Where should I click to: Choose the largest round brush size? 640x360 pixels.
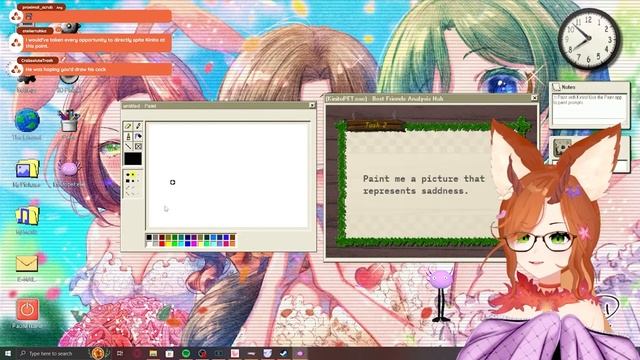click(x=128, y=175)
